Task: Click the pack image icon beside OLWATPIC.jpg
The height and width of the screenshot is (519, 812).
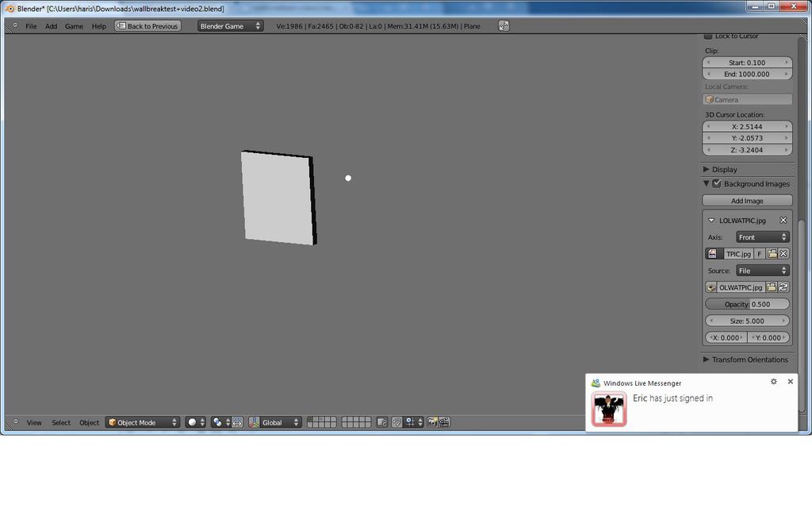Action: [711, 287]
